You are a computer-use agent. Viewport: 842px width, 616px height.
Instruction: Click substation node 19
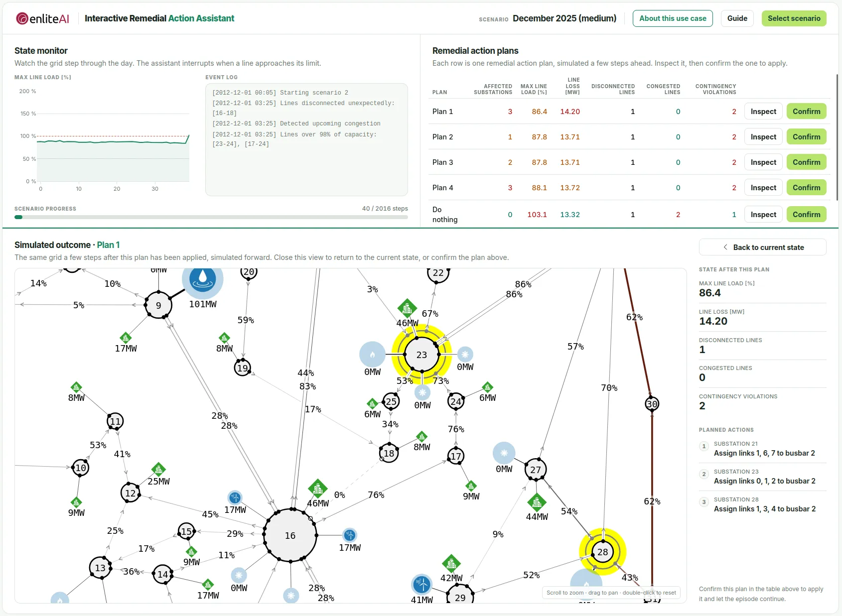(x=243, y=368)
